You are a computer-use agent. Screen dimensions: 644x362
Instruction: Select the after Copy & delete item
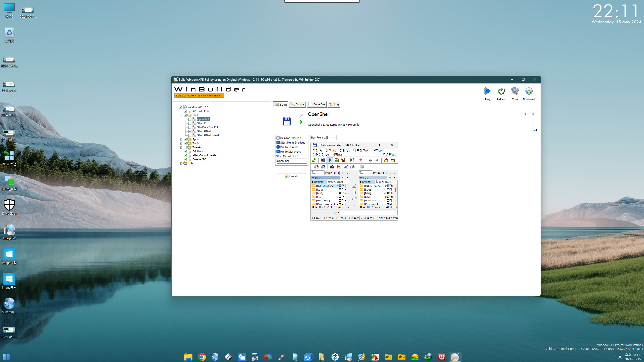[204, 155]
